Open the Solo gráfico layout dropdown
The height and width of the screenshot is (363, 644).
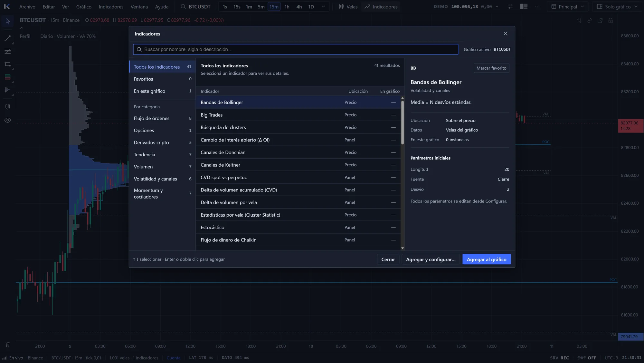coord(617,6)
